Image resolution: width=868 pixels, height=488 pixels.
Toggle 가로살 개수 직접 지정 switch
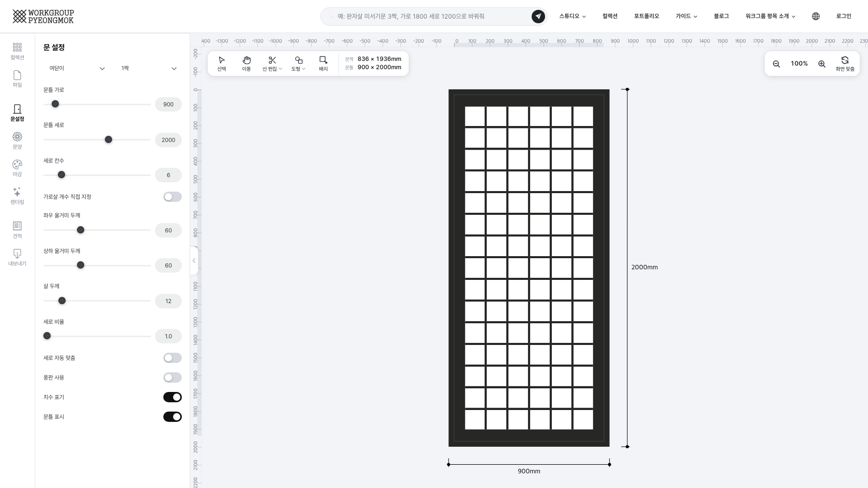(173, 197)
